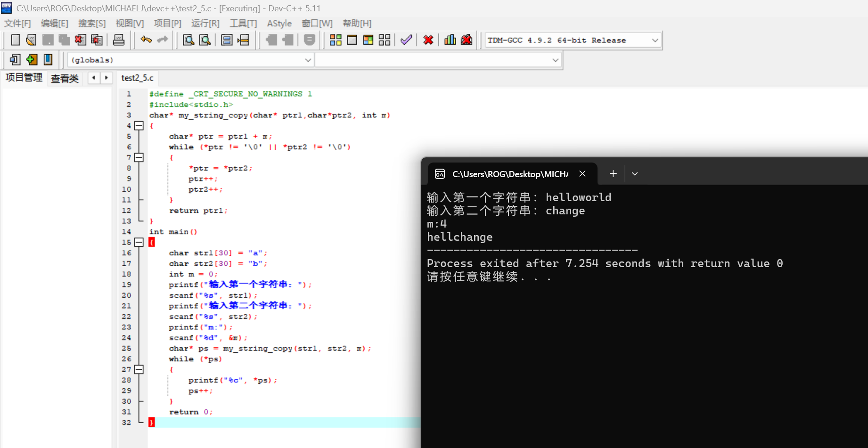Click the Goto Function toolbar icon
This screenshot has width=868, height=448.
point(227,40)
